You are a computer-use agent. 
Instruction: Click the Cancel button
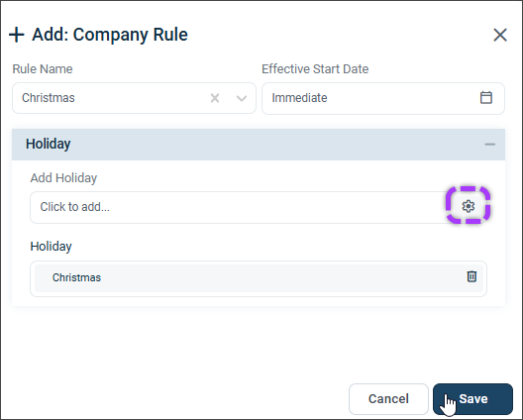[x=388, y=398]
